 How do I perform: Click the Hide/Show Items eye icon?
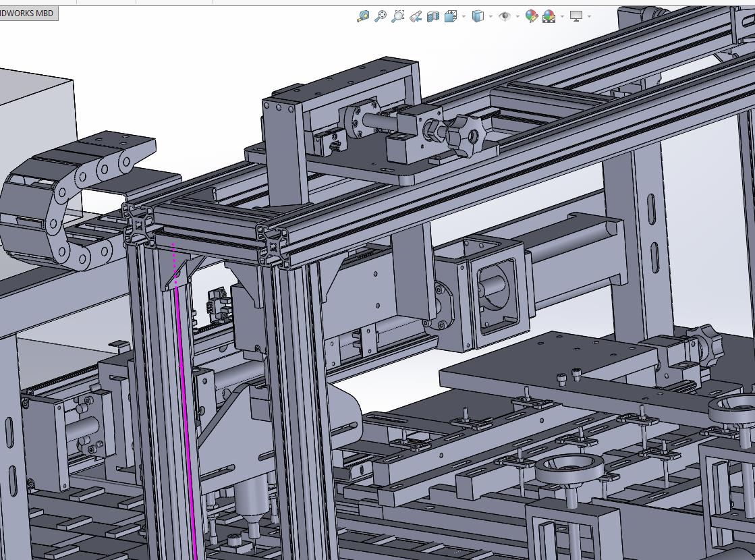point(505,16)
